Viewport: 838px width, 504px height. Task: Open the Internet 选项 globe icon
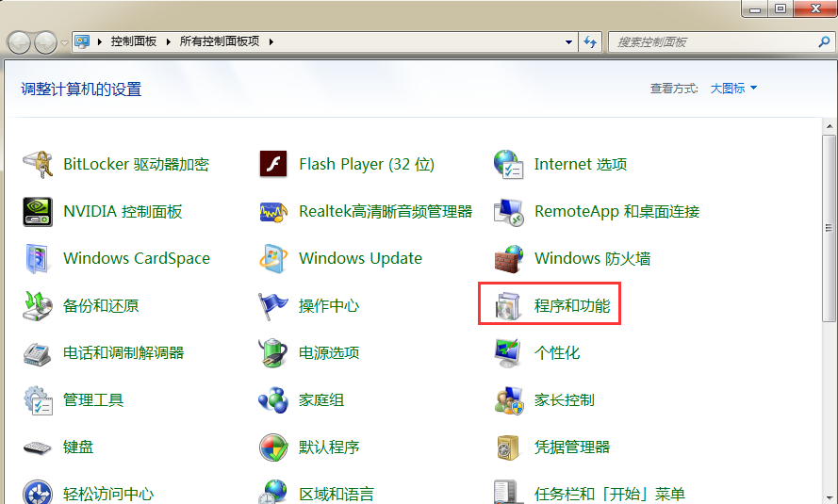click(x=508, y=164)
